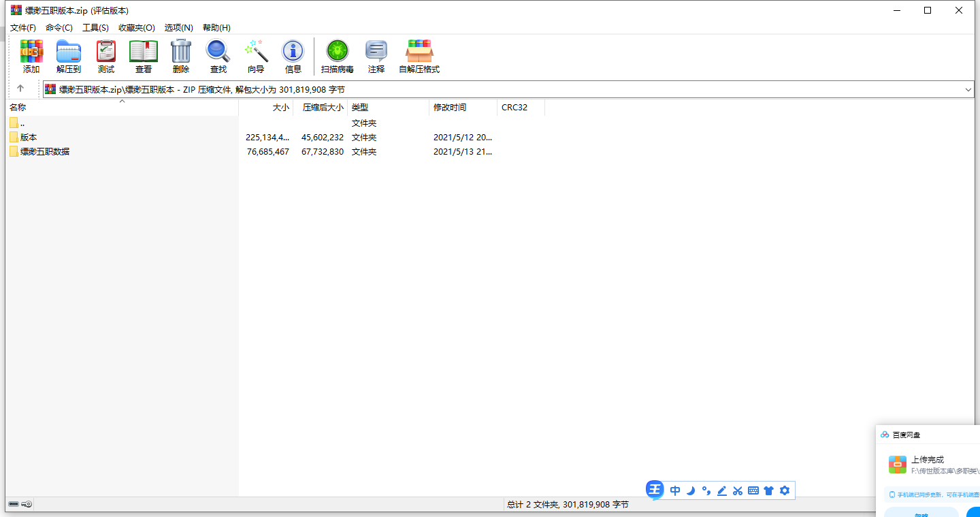This screenshot has width=980, height=517.
Task: Click the 添加 (Add) toolbar icon
Action: click(x=31, y=56)
